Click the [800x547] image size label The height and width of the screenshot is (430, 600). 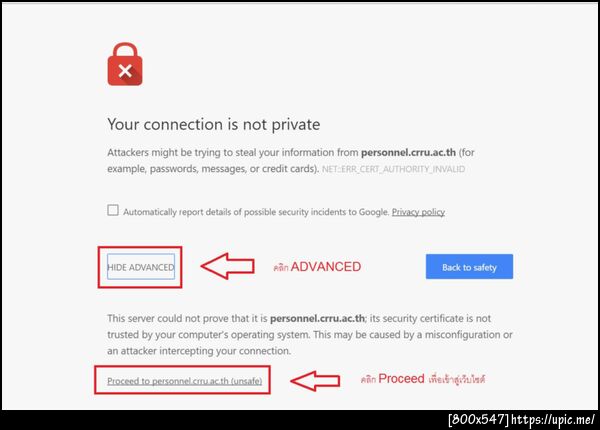(x=483, y=417)
